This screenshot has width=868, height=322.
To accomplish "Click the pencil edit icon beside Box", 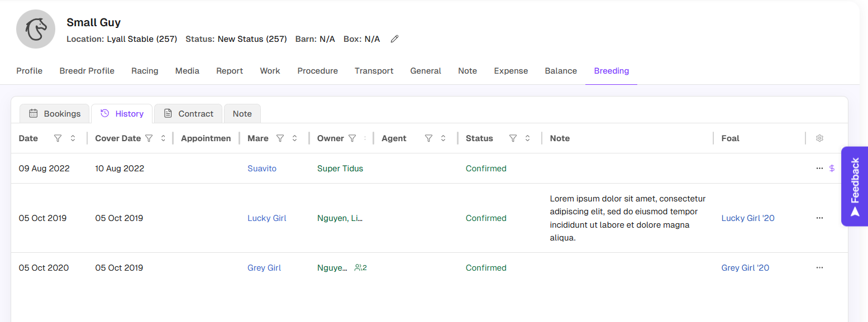I will pyautogui.click(x=394, y=39).
